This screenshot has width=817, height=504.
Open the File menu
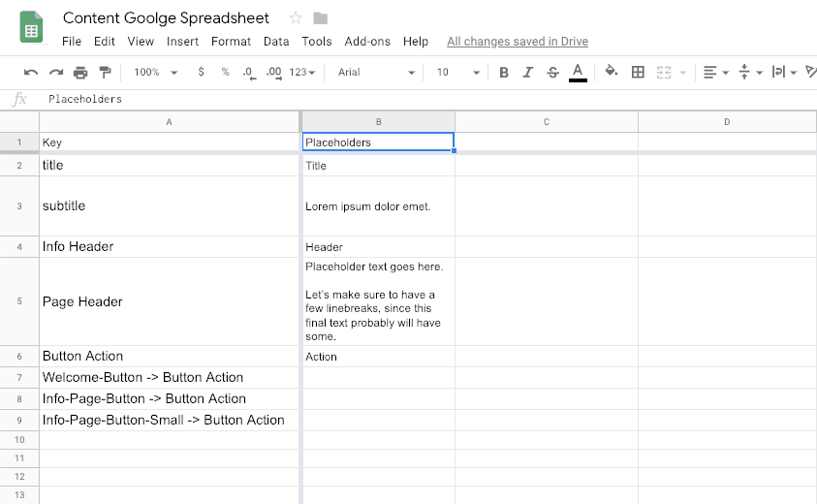coord(72,41)
